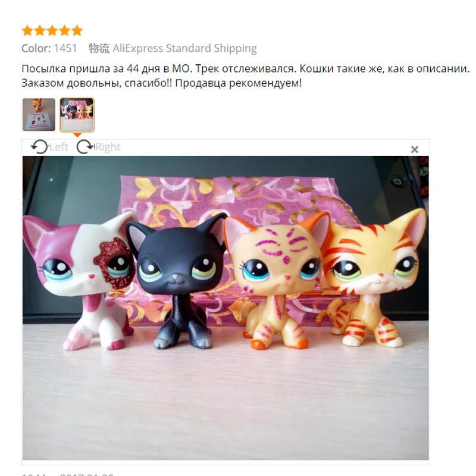
Task: Open the first review thumbnail with card
Action: pos(39,115)
